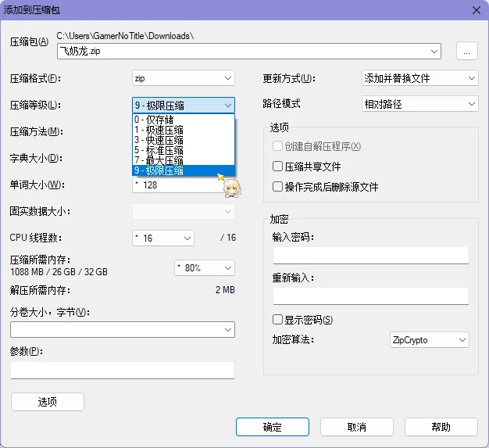489x448 pixels.
Task: Expand the update mode dropdown
Action: [x=419, y=78]
